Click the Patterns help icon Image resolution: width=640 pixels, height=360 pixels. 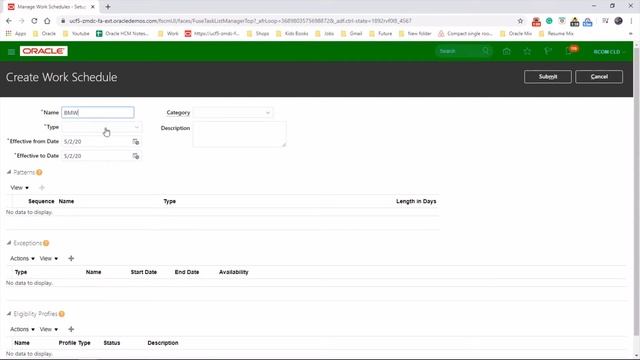[x=39, y=172]
